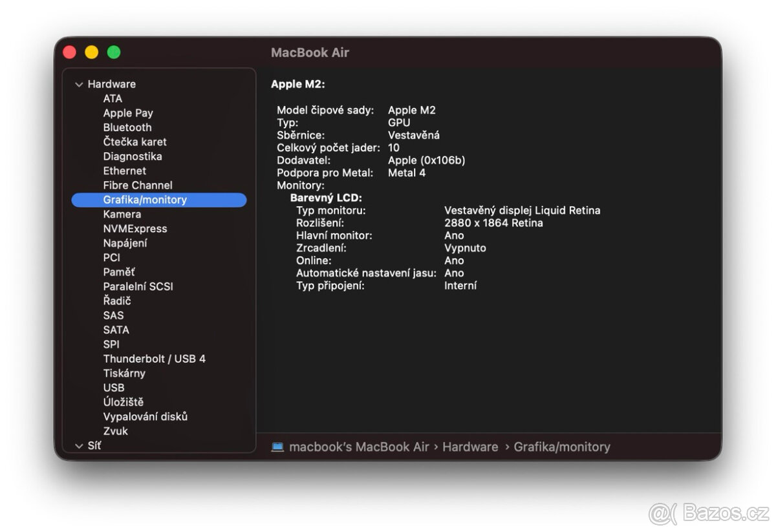Open Apple Pay hardware entry
776x532 pixels.
128,113
